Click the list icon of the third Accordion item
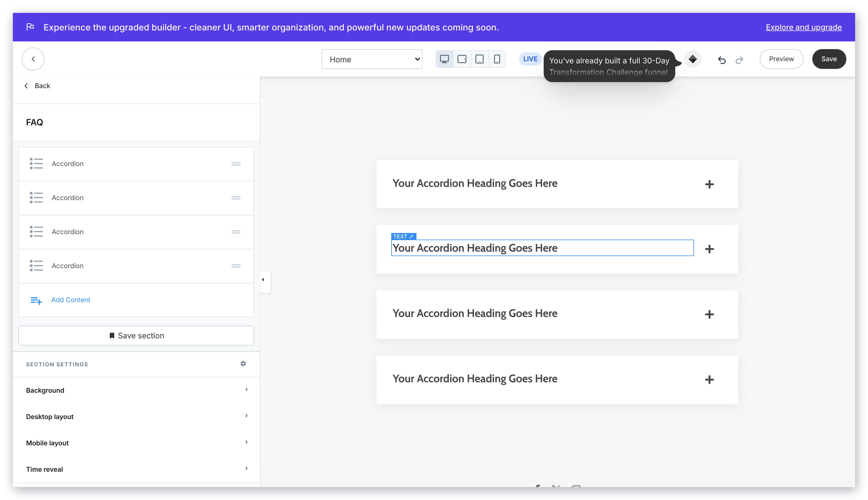This screenshot has height=500, width=868. [36, 232]
